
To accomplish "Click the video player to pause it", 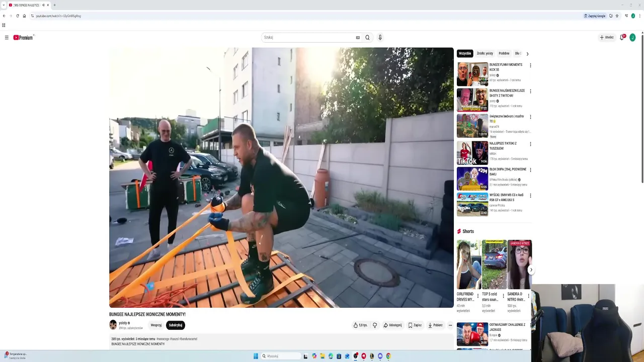I will click(281, 177).
